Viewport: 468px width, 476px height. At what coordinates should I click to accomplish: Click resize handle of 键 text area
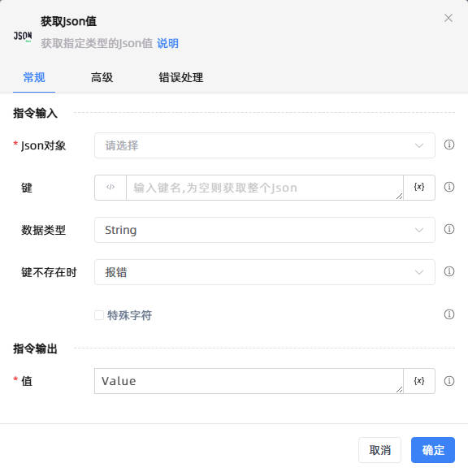pyautogui.click(x=400, y=196)
